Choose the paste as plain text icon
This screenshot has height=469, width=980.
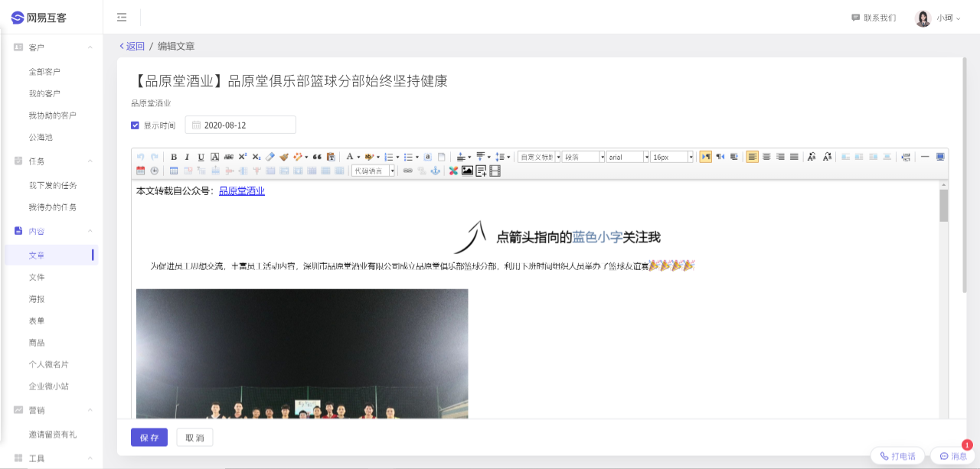click(331, 157)
